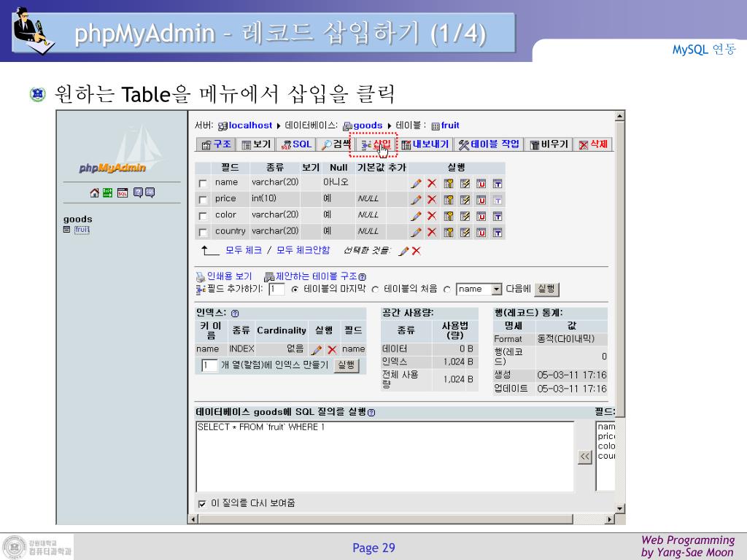Screen dimensions: 747x560
Task: Open help icon beside 인덱스 heading
Action: 235,314
